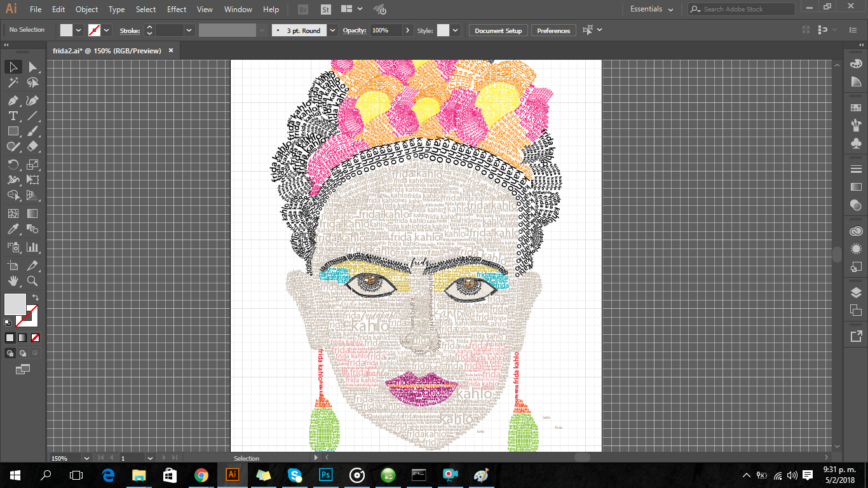This screenshot has height=488, width=868.
Task: Open the Color Guide panel
Action: point(856,81)
